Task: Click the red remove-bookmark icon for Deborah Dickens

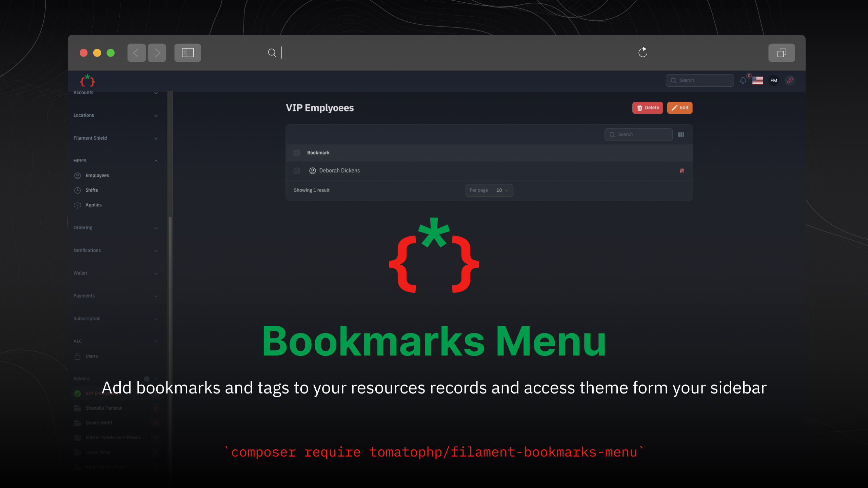Action: pyautogui.click(x=682, y=171)
